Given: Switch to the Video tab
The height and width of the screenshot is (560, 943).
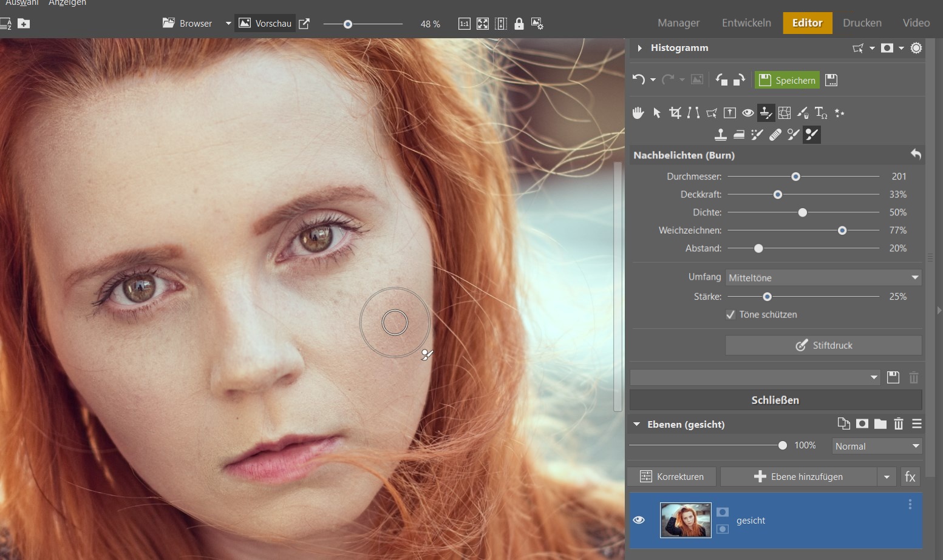Looking at the screenshot, I should (916, 23).
